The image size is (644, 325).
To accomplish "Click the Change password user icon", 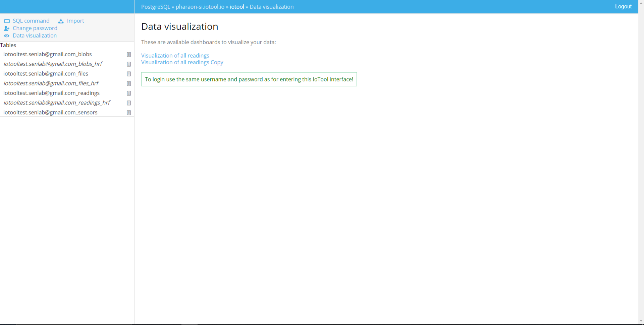I will [7, 28].
